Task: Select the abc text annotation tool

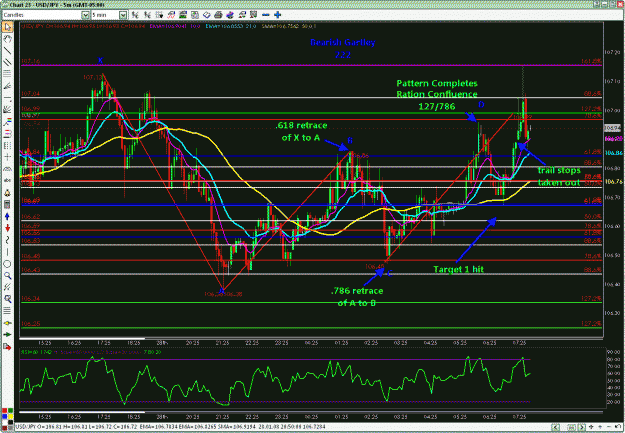Action: (x=8, y=181)
